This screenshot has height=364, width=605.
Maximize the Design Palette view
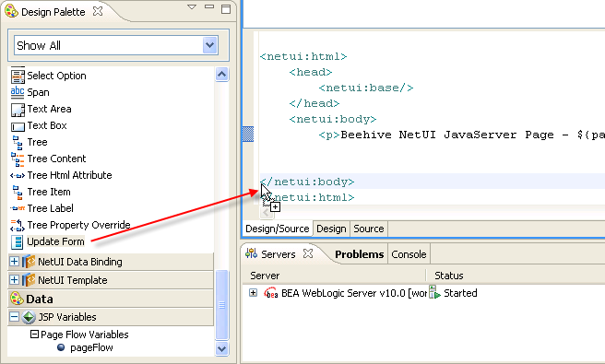[226, 9]
